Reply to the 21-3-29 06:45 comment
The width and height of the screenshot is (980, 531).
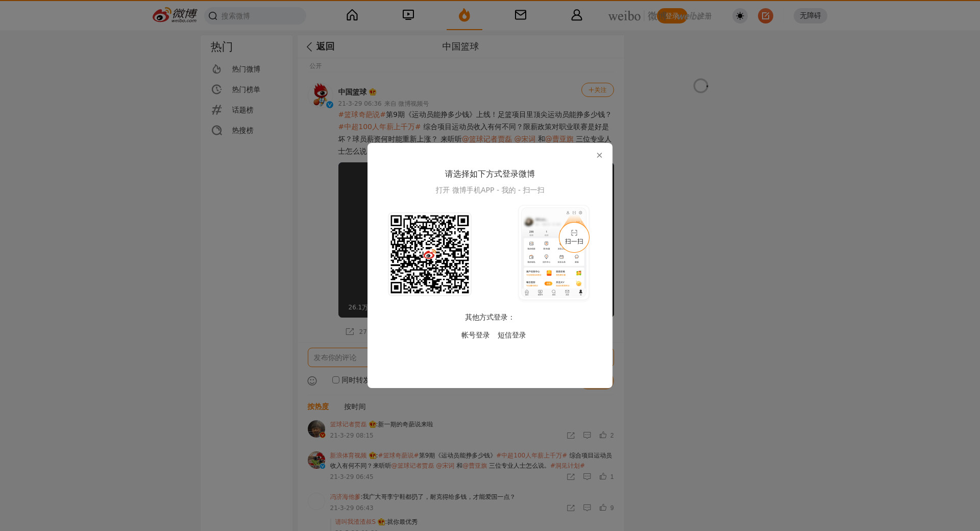point(587,477)
